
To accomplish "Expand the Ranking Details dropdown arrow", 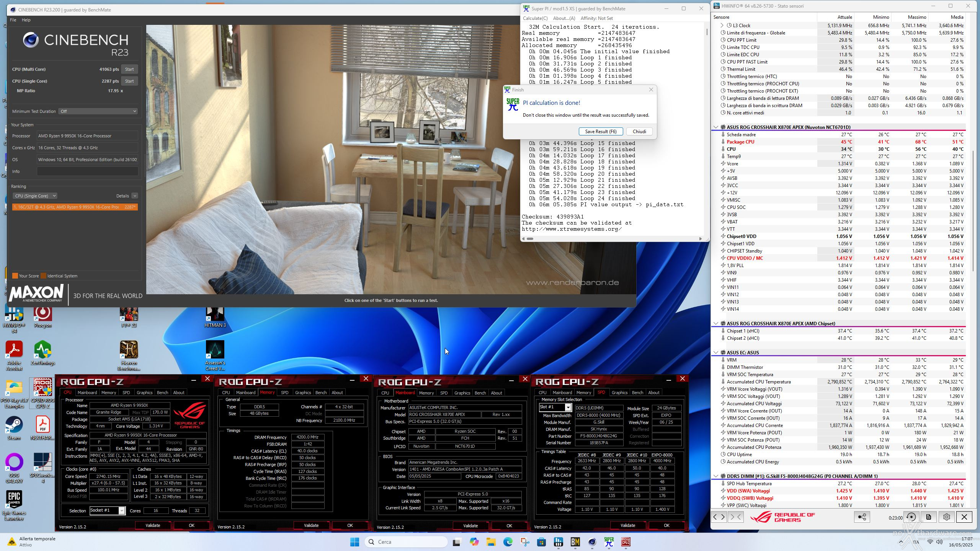I will coord(135,196).
